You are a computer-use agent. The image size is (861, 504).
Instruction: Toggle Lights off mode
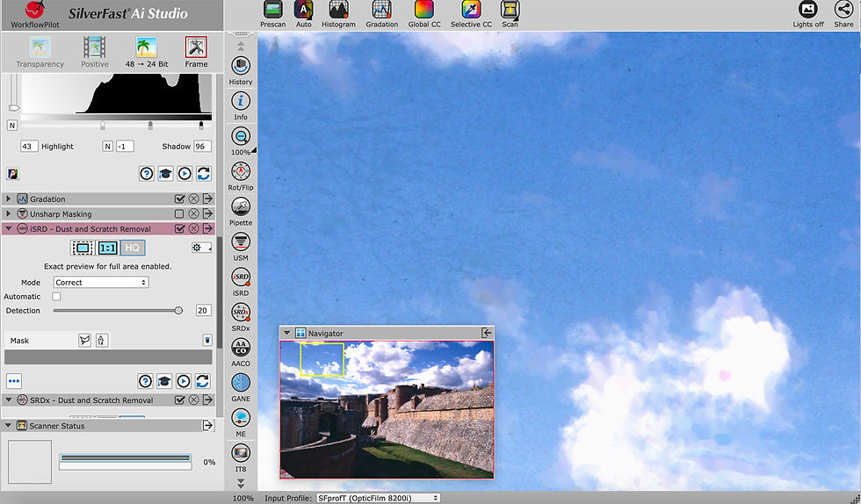[807, 14]
